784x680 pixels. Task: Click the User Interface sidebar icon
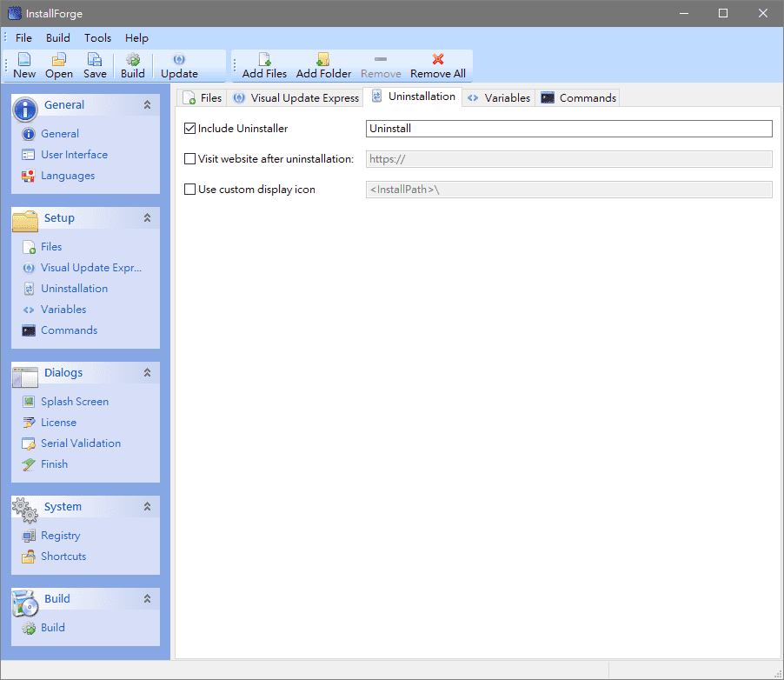click(x=29, y=155)
